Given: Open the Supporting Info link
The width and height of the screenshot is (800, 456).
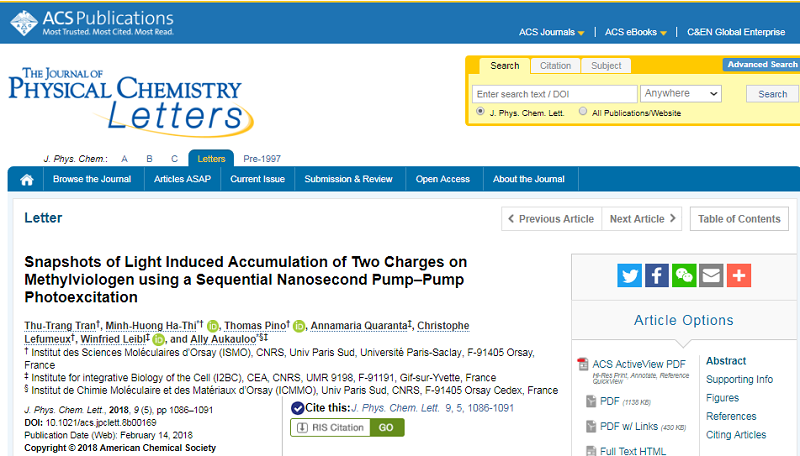Looking at the screenshot, I should point(739,379).
